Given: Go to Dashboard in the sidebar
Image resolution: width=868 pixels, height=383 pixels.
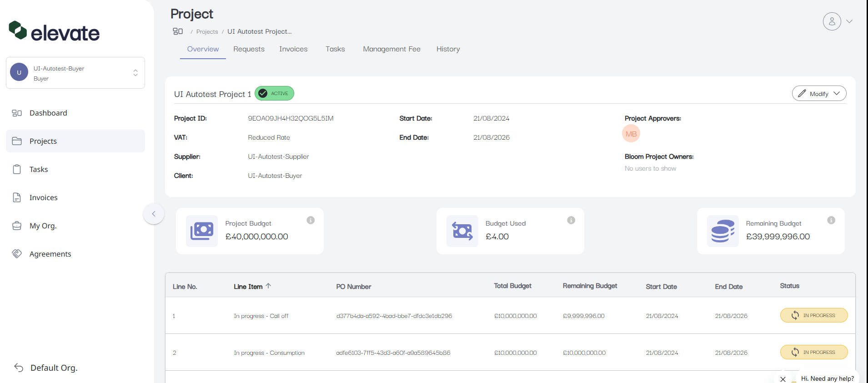Looking at the screenshot, I should point(75,113).
